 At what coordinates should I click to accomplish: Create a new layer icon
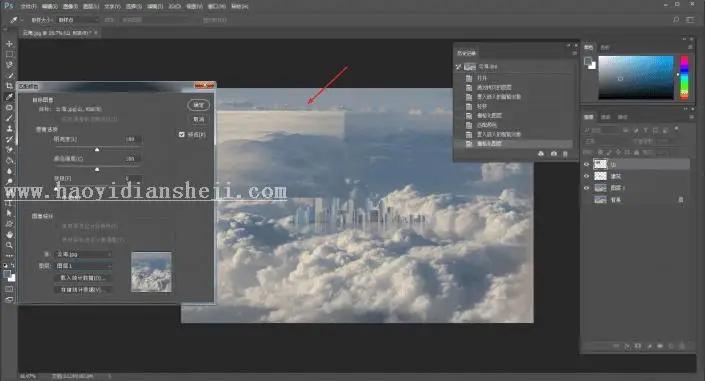[x=671, y=346]
